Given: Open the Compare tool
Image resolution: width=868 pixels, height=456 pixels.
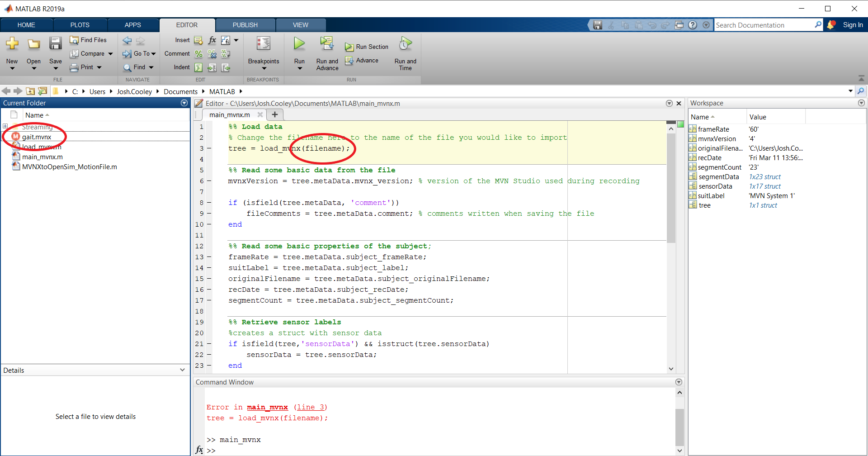Looking at the screenshot, I should 91,53.
